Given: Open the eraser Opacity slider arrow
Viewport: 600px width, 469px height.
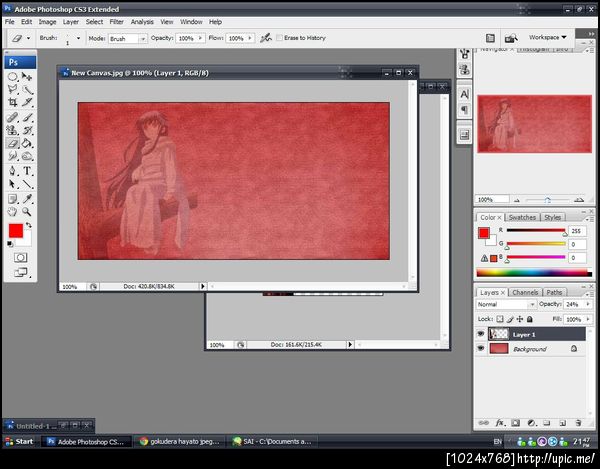Looking at the screenshot, I should coord(200,38).
